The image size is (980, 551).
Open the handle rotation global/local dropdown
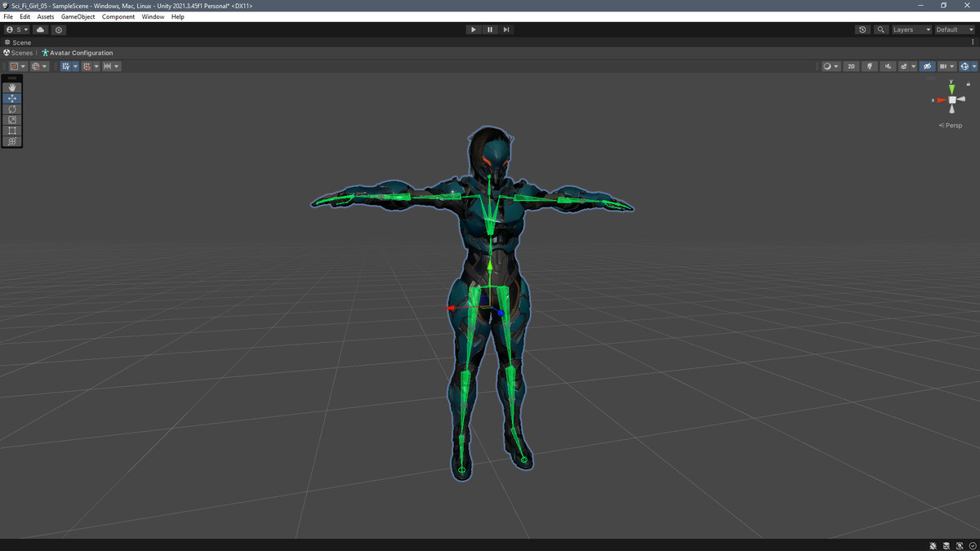(39, 66)
